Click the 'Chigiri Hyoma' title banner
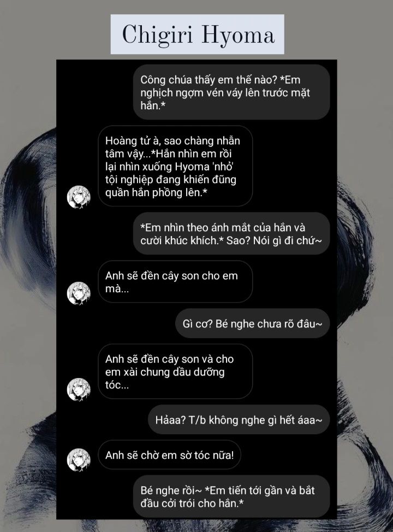This screenshot has height=532, width=393. tap(198, 34)
